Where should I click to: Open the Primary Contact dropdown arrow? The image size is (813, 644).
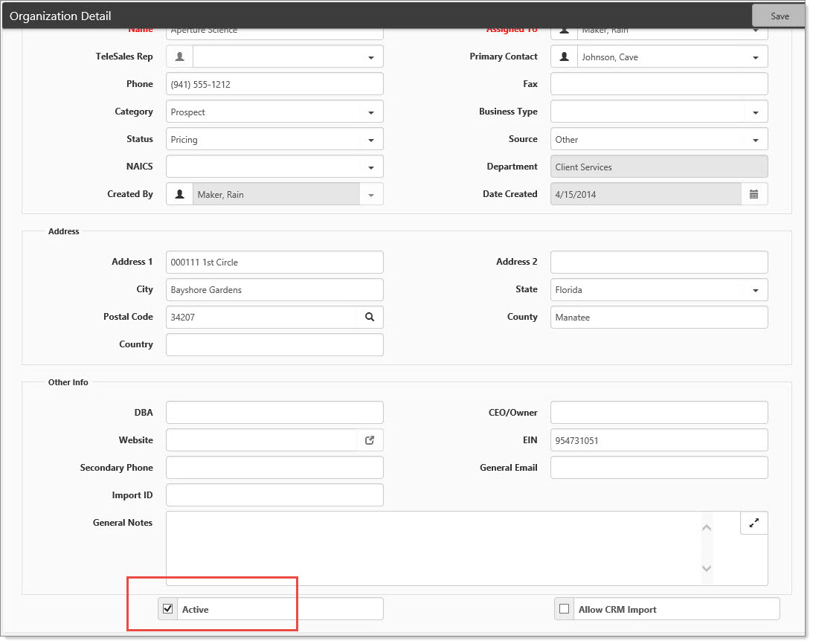[x=756, y=57]
